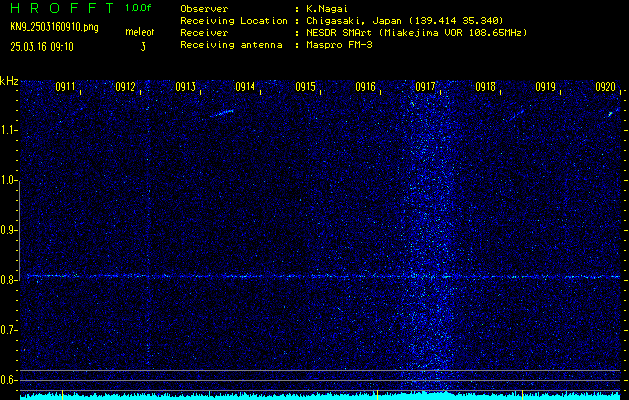The width and height of the screenshot is (629, 400).
Task: Select the observer name K.Nagai
Action: tap(326, 9)
